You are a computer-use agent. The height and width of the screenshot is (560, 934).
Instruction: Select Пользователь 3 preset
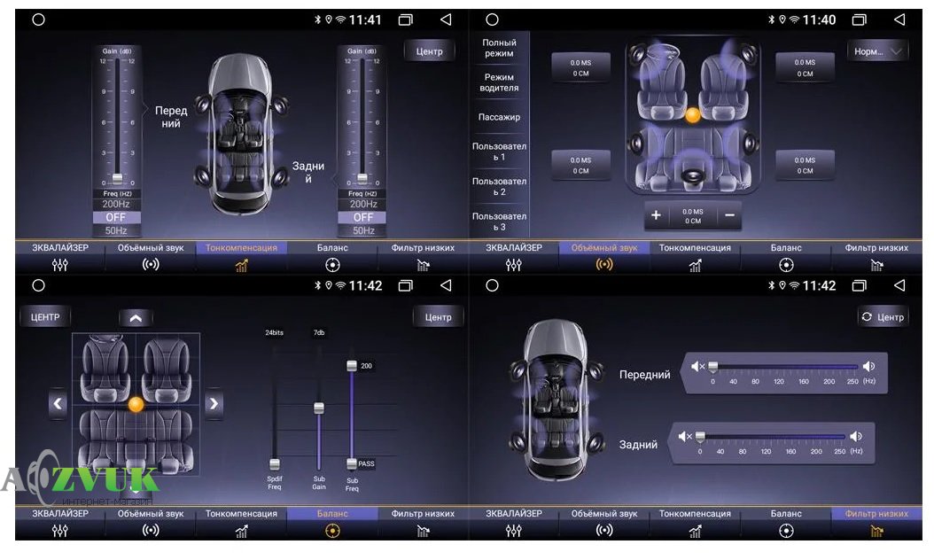(x=499, y=222)
